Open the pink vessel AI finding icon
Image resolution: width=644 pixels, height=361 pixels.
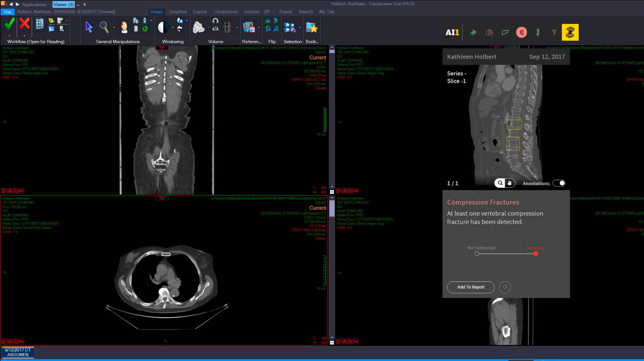(x=554, y=32)
